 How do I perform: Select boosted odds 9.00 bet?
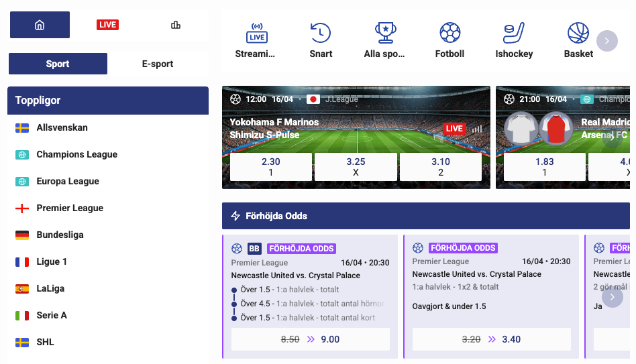311,339
